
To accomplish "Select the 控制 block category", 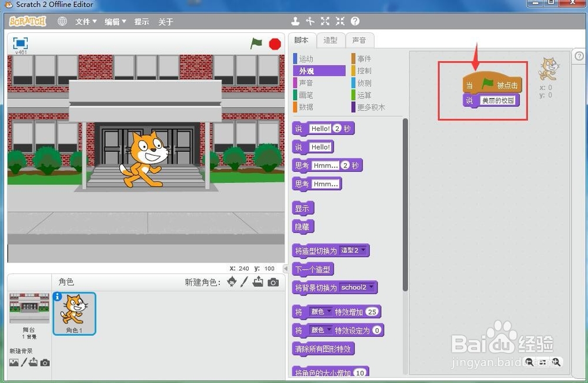I will (x=377, y=71).
